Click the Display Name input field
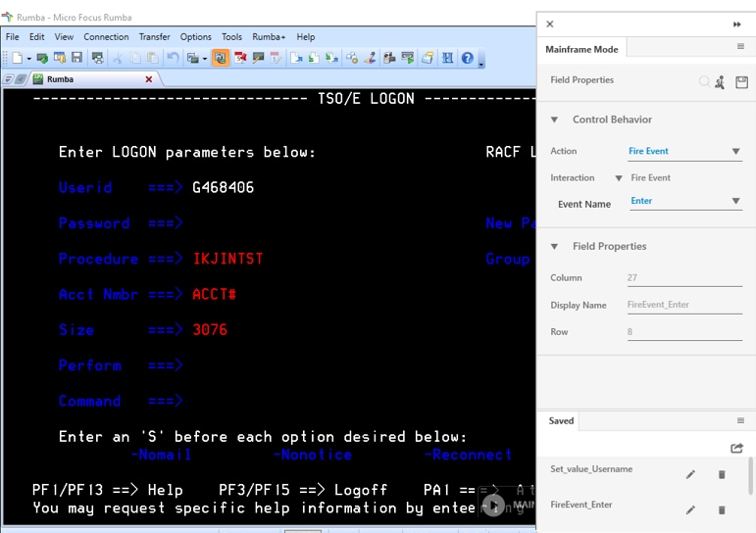Image resolution: width=756 pixels, height=533 pixels. pos(684,305)
